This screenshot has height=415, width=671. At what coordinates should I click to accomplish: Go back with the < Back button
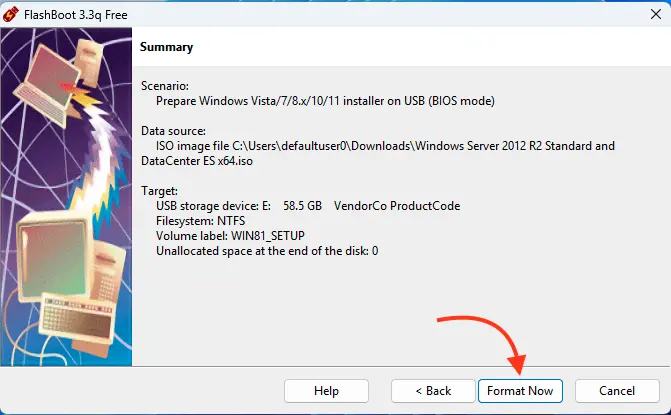coord(433,391)
